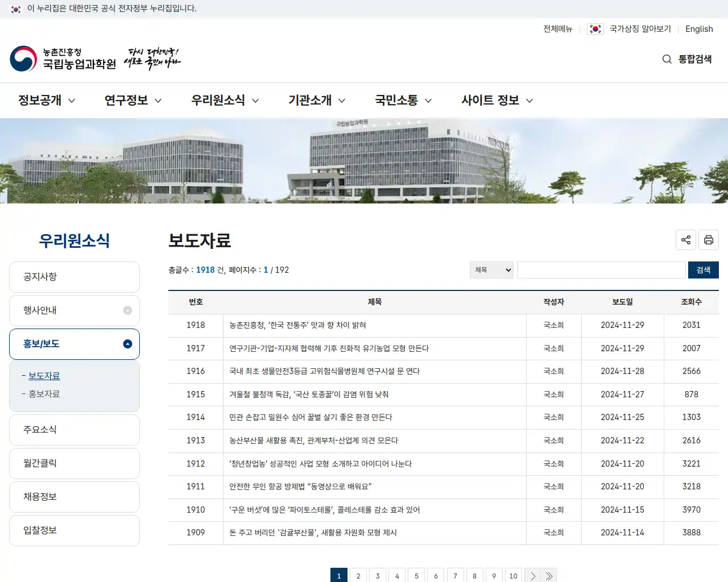Open 공지사항 in the sidebar
Viewport: 728px width, 582px height.
75,277
